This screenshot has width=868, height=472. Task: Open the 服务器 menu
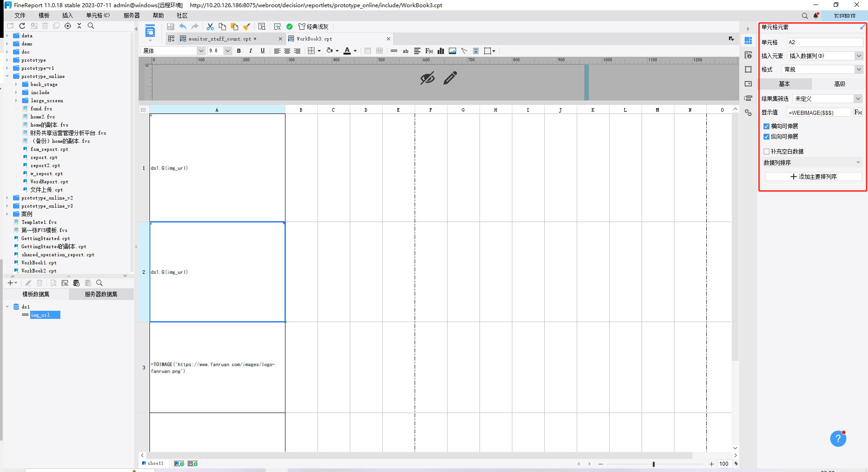pos(131,15)
